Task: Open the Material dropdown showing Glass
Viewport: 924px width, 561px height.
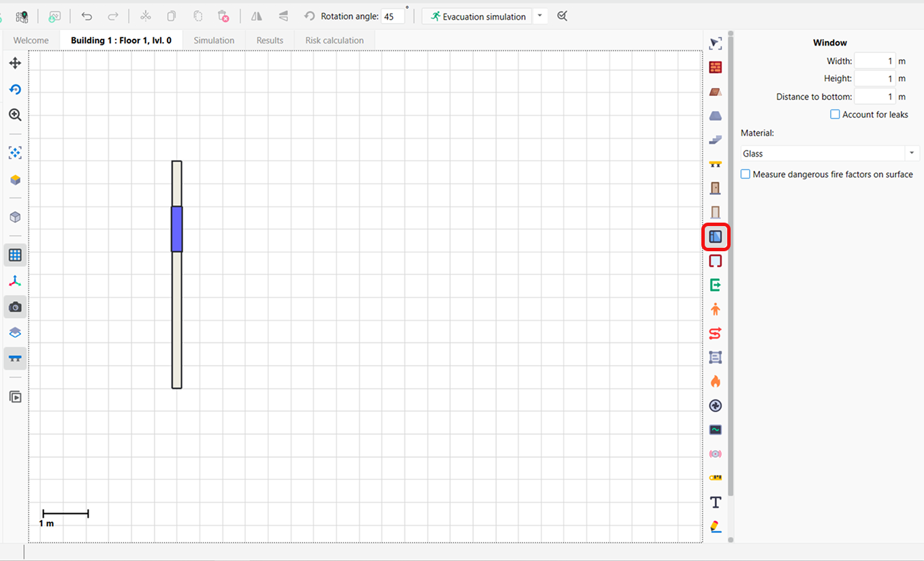Action: [830, 154]
